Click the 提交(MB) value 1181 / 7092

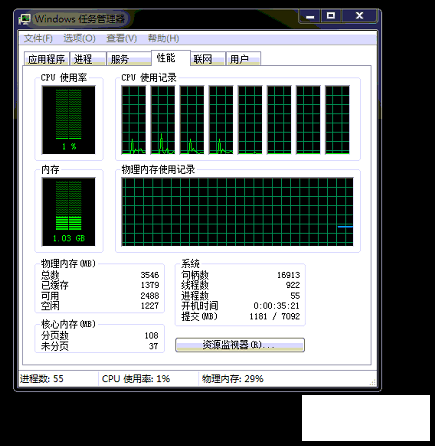pos(275,316)
